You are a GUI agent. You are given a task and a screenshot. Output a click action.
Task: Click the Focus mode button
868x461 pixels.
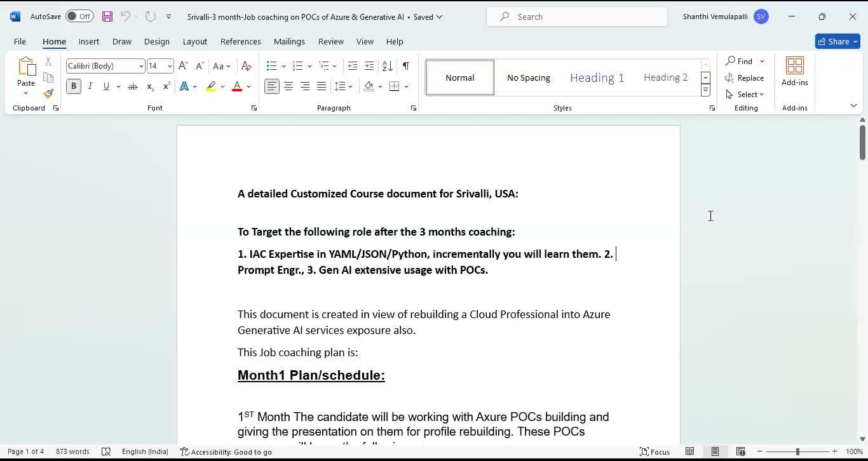tap(654, 451)
